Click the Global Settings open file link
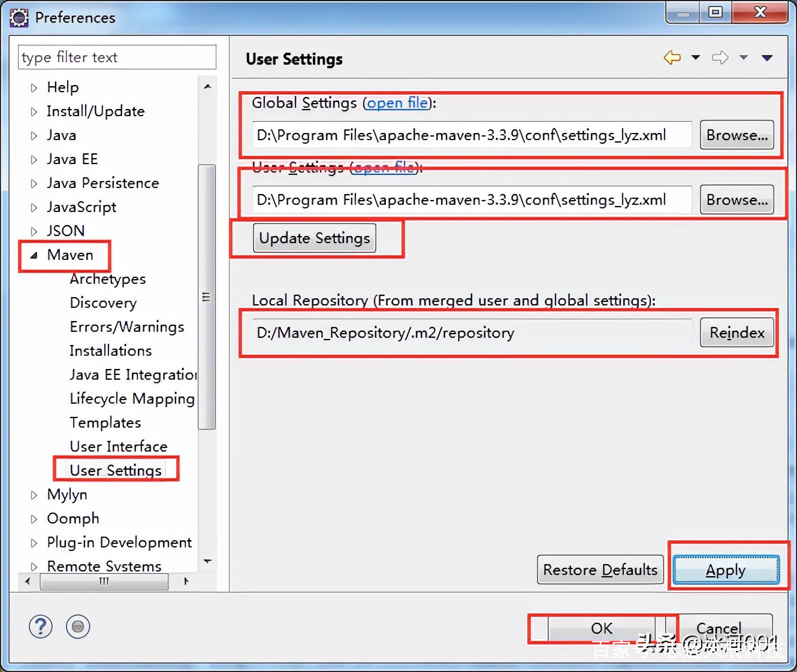This screenshot has width=797, height=672. [397, 103]
